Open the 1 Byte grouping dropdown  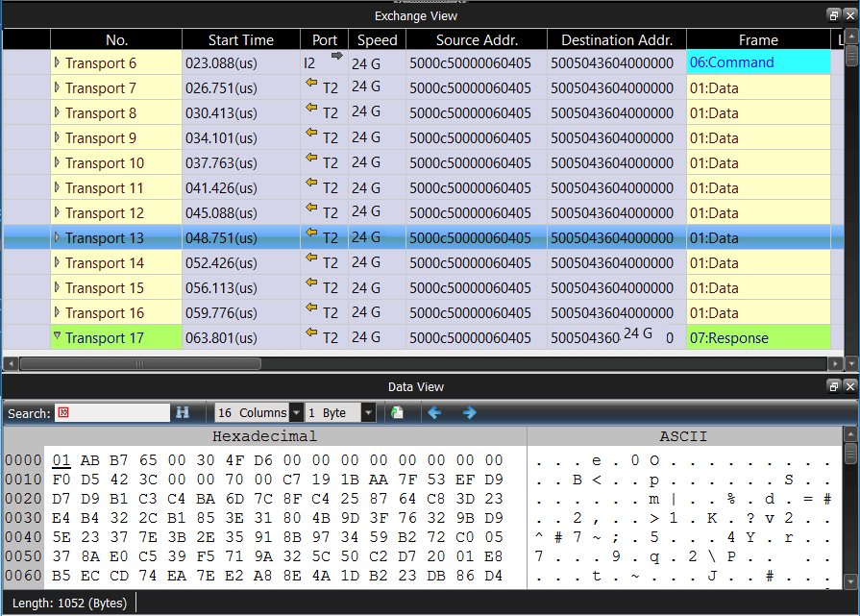click(x=368, y=413)
